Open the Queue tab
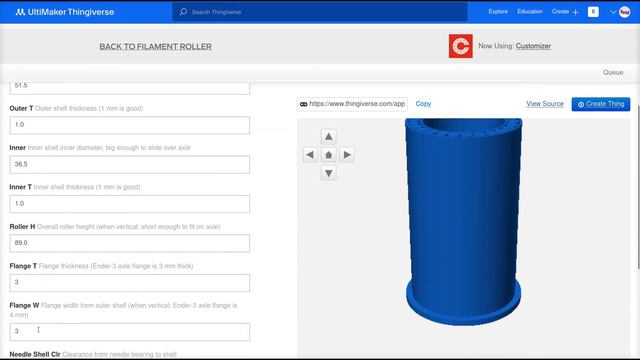 [x=613, y=72]
